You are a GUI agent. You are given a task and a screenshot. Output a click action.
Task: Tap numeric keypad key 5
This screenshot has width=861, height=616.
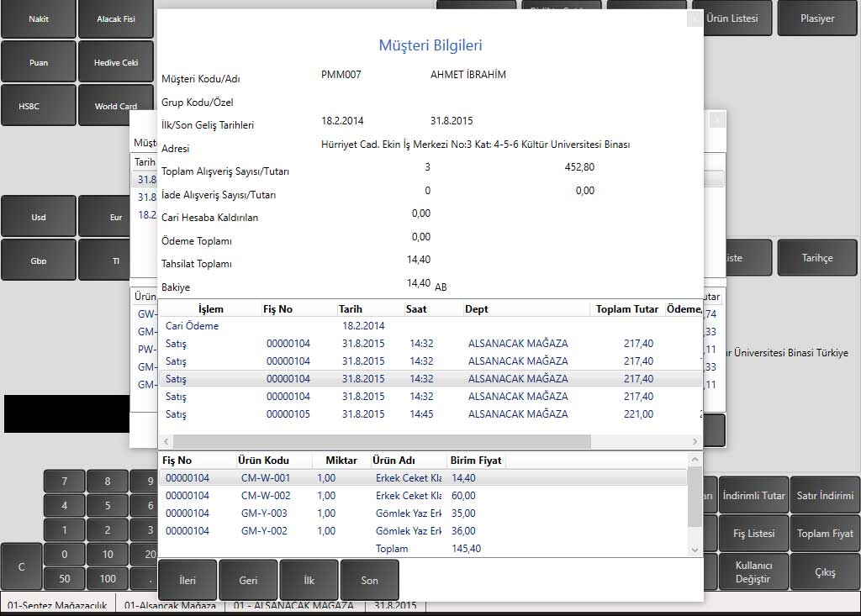point(108,505)
